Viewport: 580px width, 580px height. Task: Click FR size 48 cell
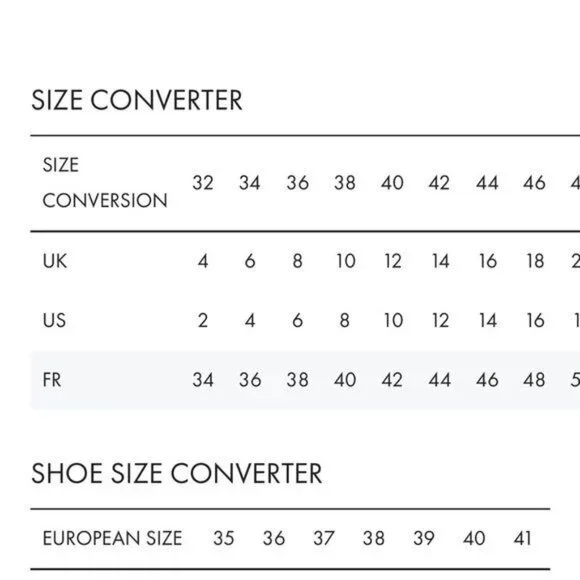[534, 380]
